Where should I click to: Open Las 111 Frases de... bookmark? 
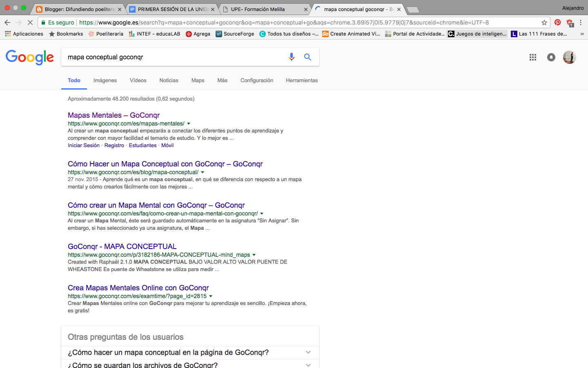point(539,34)
